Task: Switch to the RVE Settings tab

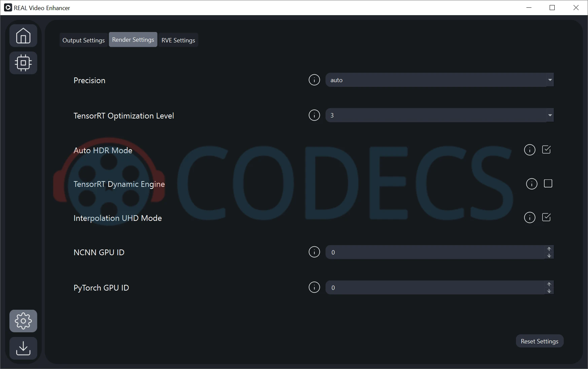Action: pyautogui.click(x=178, y=40)
